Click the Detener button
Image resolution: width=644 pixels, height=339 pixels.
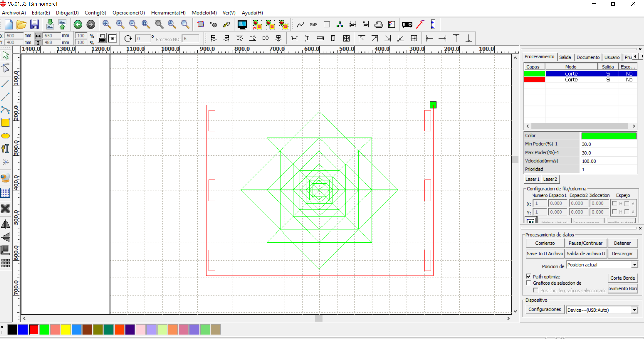click(x=622, y=243)
